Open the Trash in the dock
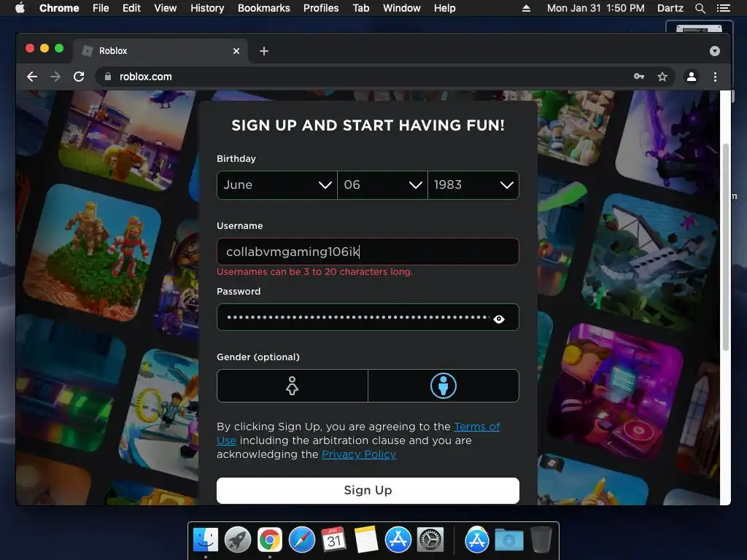Screen dimensions: 747x560 [x=541, y=540]
